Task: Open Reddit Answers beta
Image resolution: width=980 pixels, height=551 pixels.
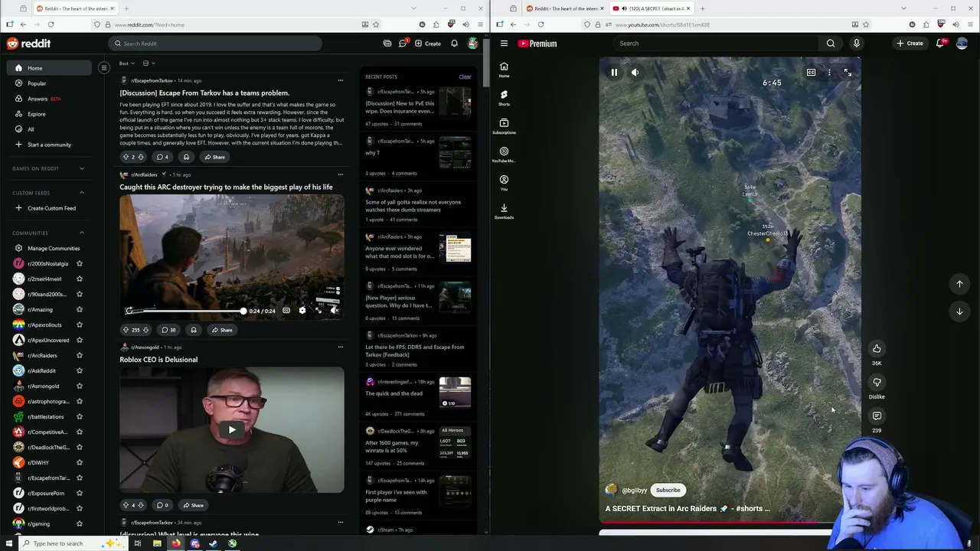Action: click(49, 99)
